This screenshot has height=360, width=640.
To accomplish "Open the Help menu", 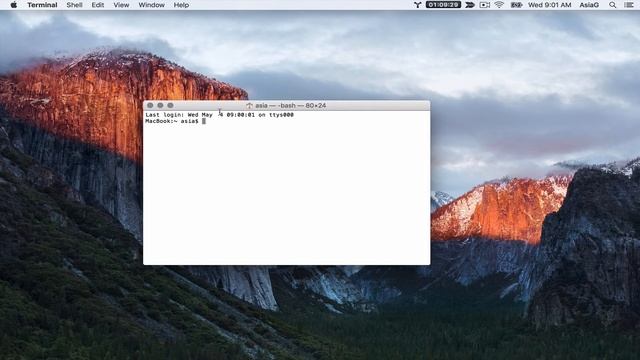I will [x=181, y=5].
